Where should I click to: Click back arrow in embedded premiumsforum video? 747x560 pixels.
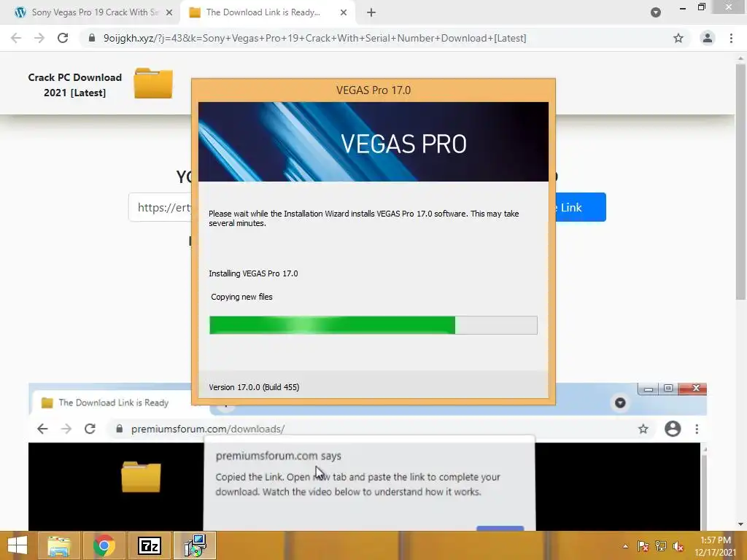click(42, 429)
